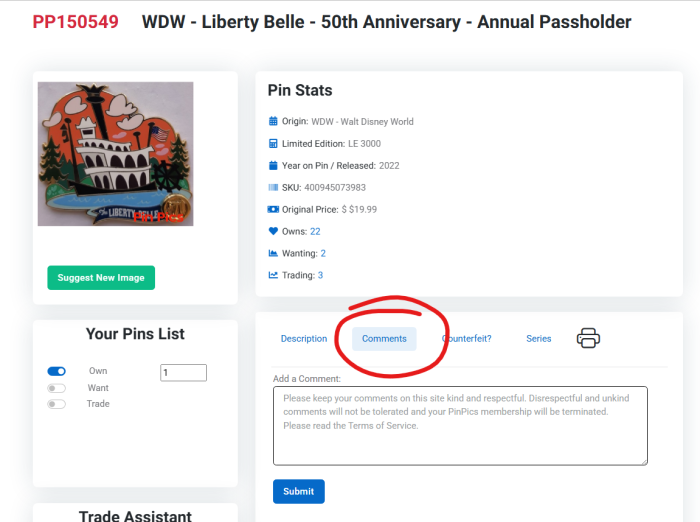Enable the Trade toggle

pyautogui.click(x=57, y=404)
